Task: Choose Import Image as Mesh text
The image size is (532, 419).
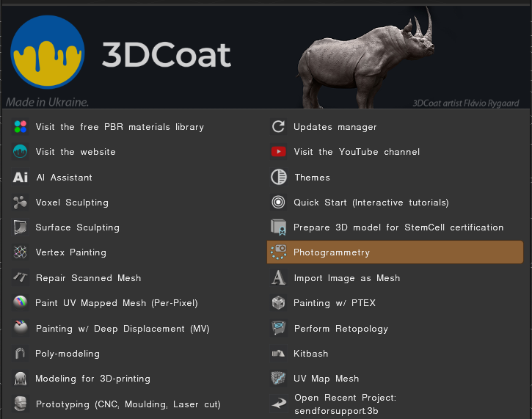Action: click(x=347, y=278)
